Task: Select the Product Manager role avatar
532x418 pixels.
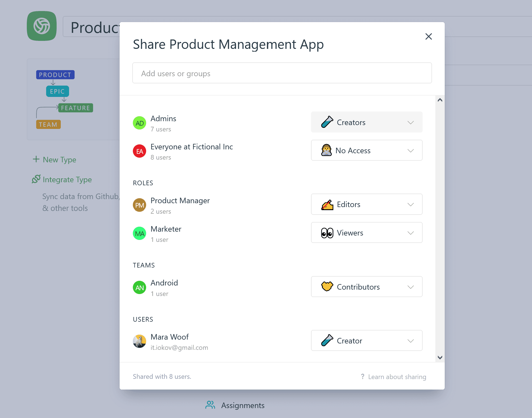Action: [139, 205]
